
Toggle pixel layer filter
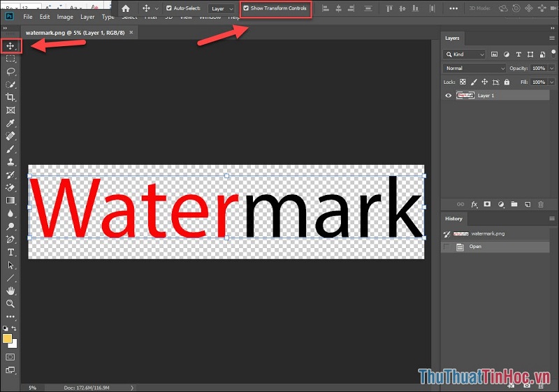click(x=494, y=55)
